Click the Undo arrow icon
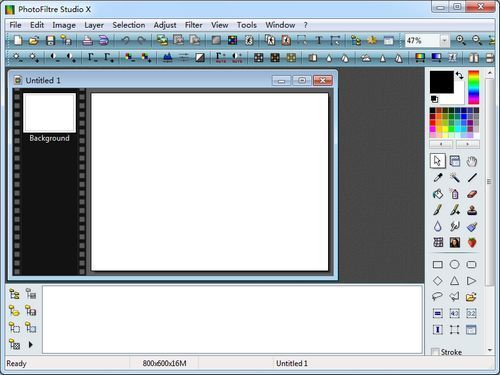500x375 pixels. 125,41
